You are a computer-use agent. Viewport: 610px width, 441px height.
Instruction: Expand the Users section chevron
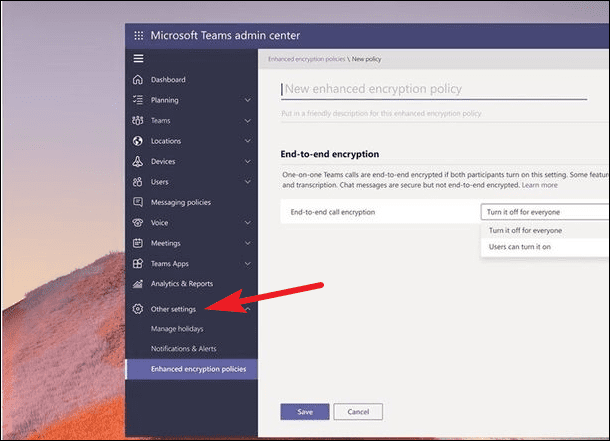247,182
